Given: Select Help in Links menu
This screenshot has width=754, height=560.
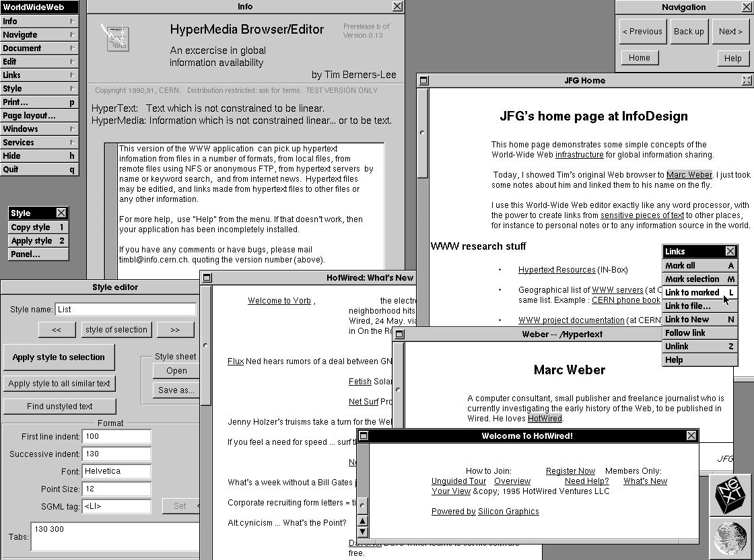Looking at the screenshot, I should [x=699, y=359].
